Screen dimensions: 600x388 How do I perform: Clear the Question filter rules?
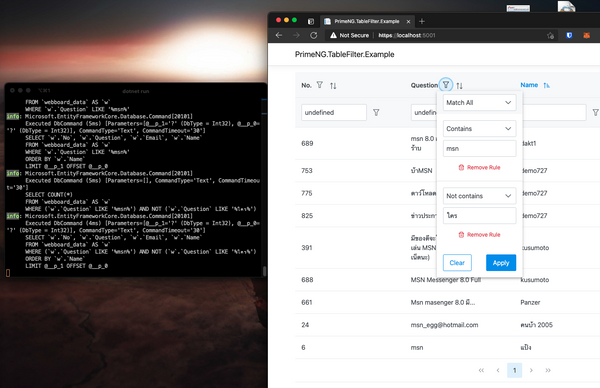click(457, 263)
